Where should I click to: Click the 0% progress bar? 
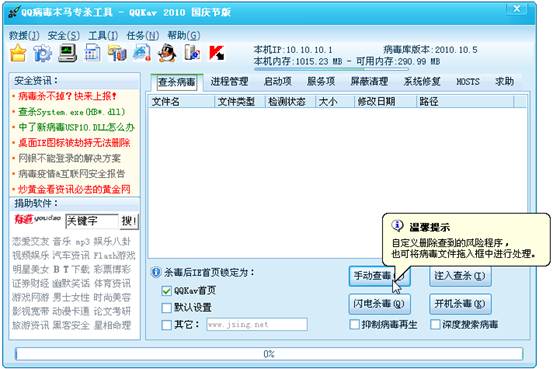coord(269,354)
